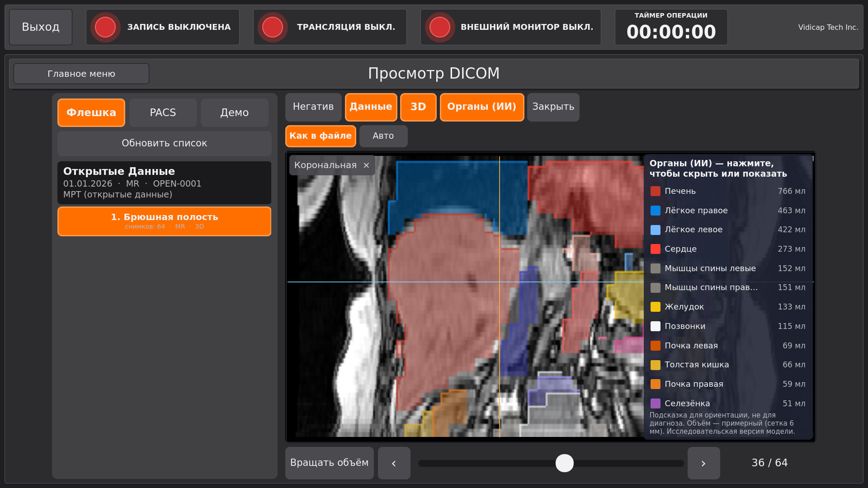Toggle Желудок organ visibility
Screen dimensions: 868x488
[x=728, y=307]
